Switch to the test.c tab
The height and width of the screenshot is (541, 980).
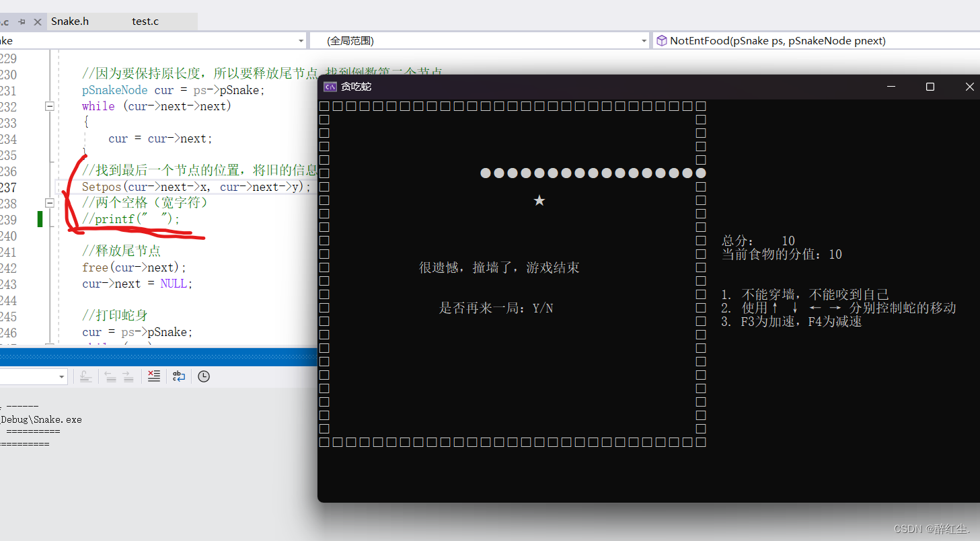tap(145, 22)
